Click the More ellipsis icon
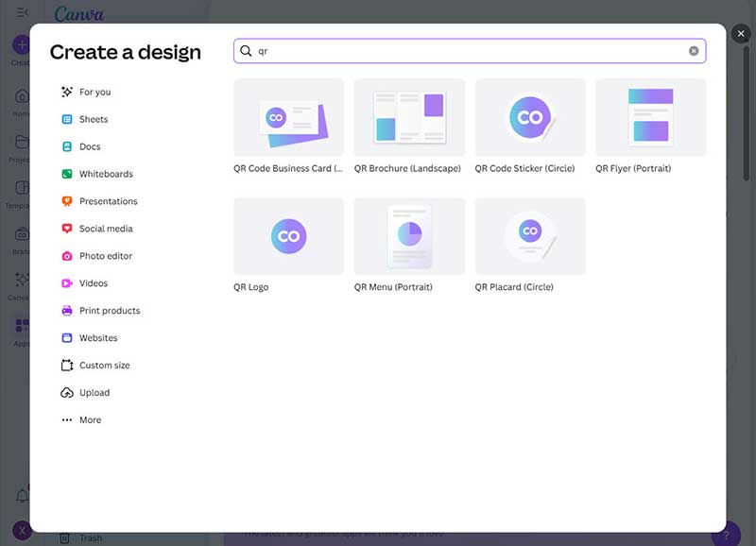 tap(67, 419)
